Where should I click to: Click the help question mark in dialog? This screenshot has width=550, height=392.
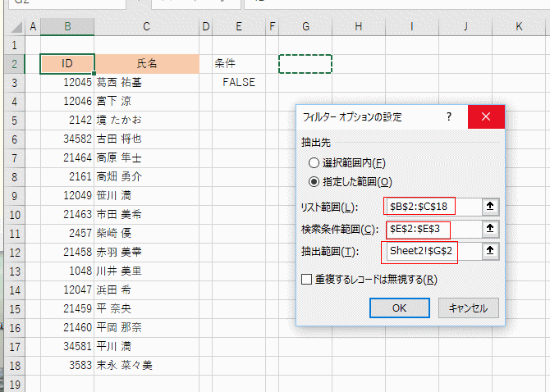[x=449, y=117]
